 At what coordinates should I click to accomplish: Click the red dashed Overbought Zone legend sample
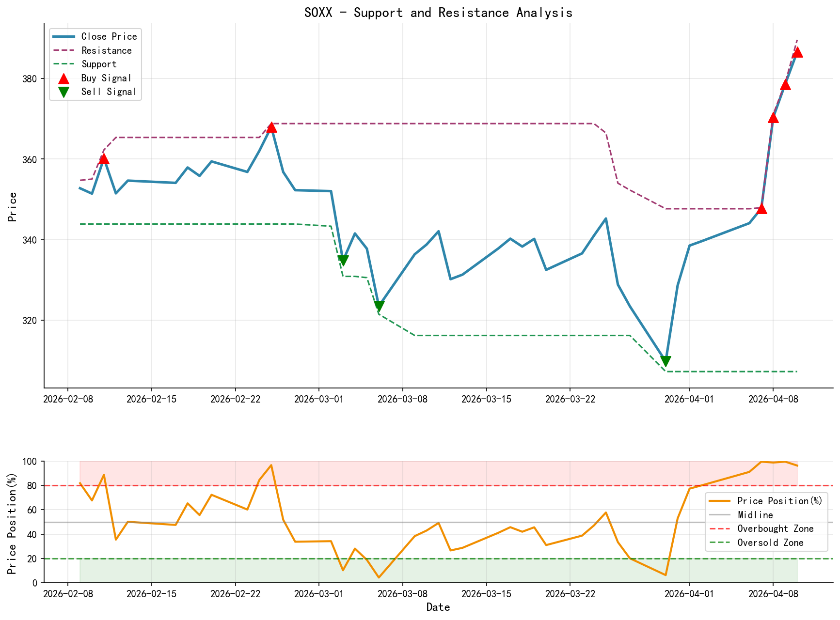click(719, 529)
